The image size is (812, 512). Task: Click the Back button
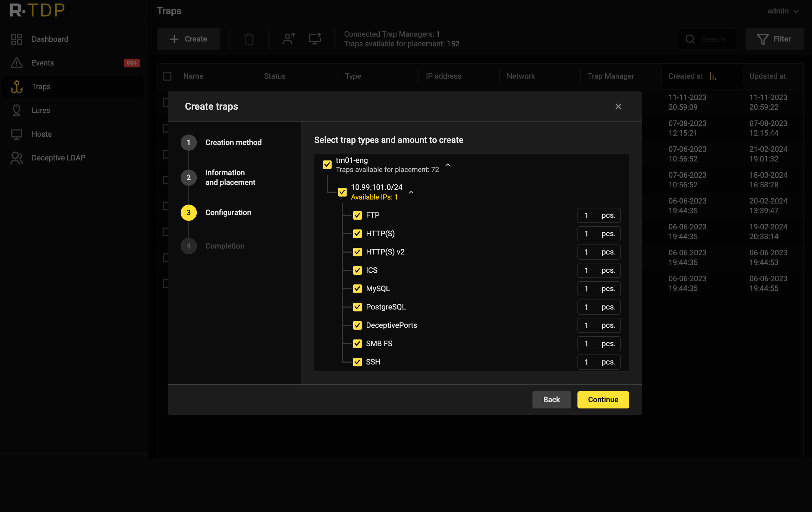551,400
